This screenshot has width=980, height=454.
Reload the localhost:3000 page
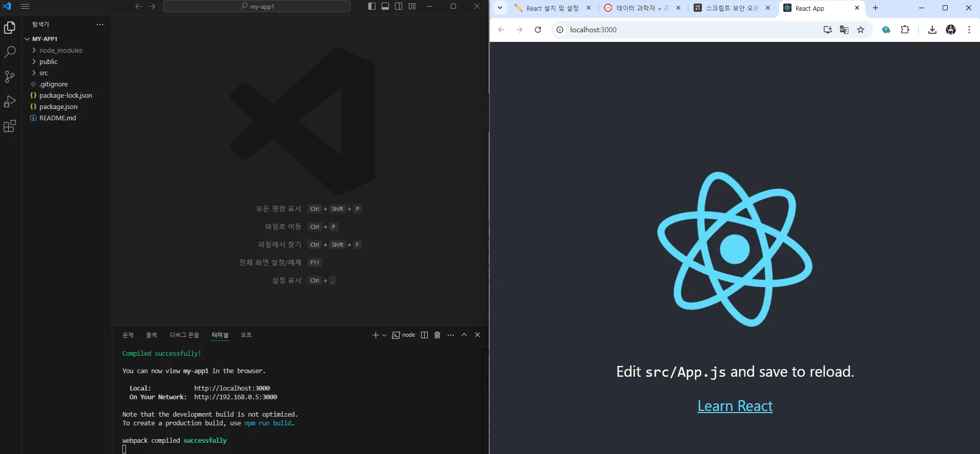[x=538, y=30]
